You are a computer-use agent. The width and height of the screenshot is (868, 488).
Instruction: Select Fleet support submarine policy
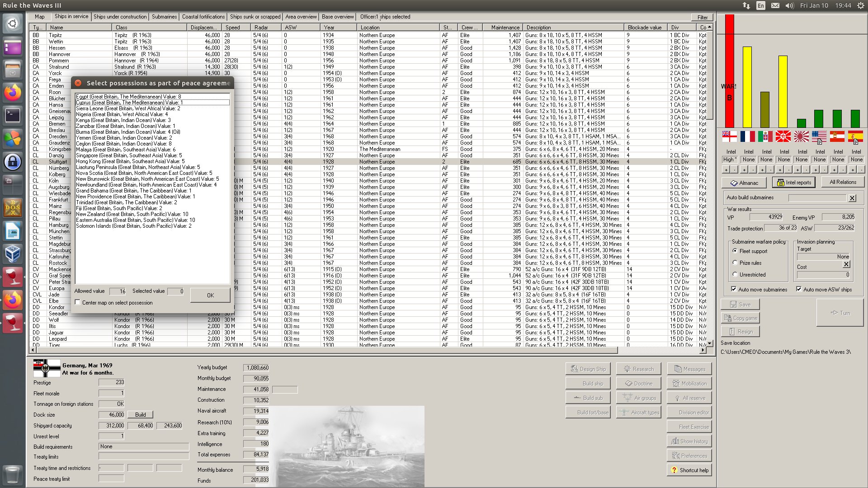point(735,251)
